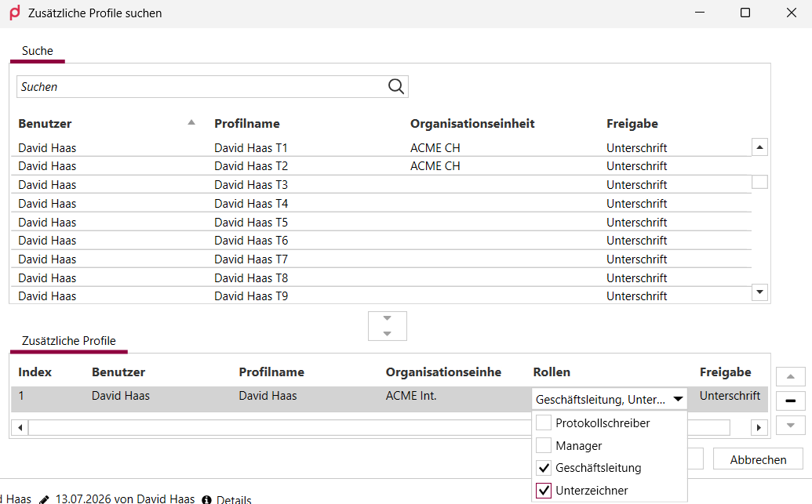Select the David Haas T5 profile row
812x504 pixels.
click(381, 222)
